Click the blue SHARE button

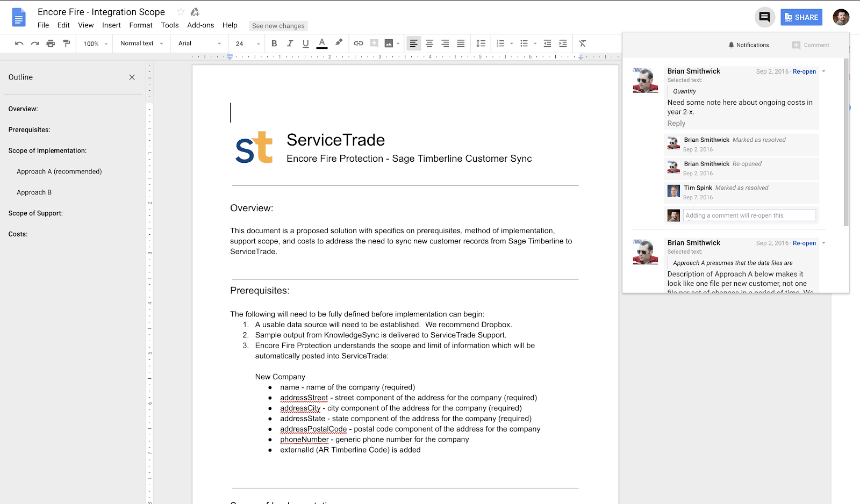coord(801,17)
